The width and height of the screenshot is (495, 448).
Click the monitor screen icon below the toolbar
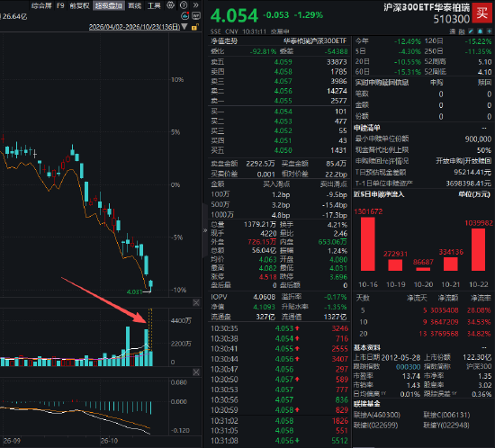(196, 16)
